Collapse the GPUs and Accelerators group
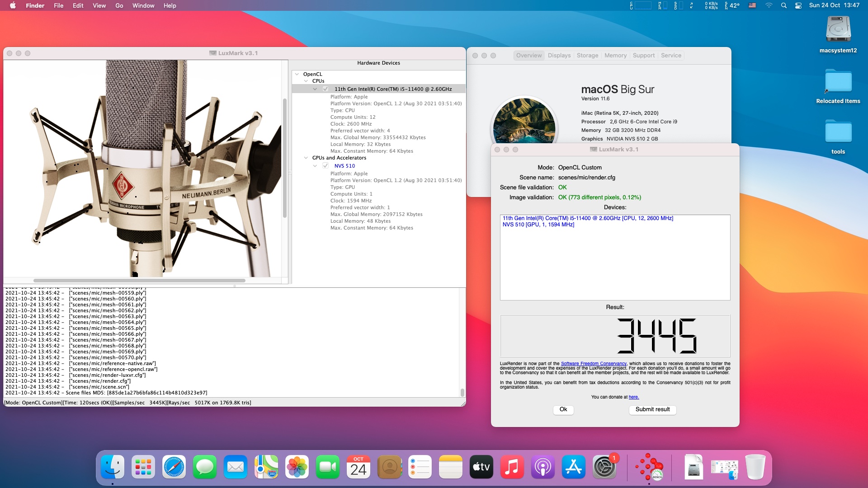The image size is (868, 488). tap(306, 158)
